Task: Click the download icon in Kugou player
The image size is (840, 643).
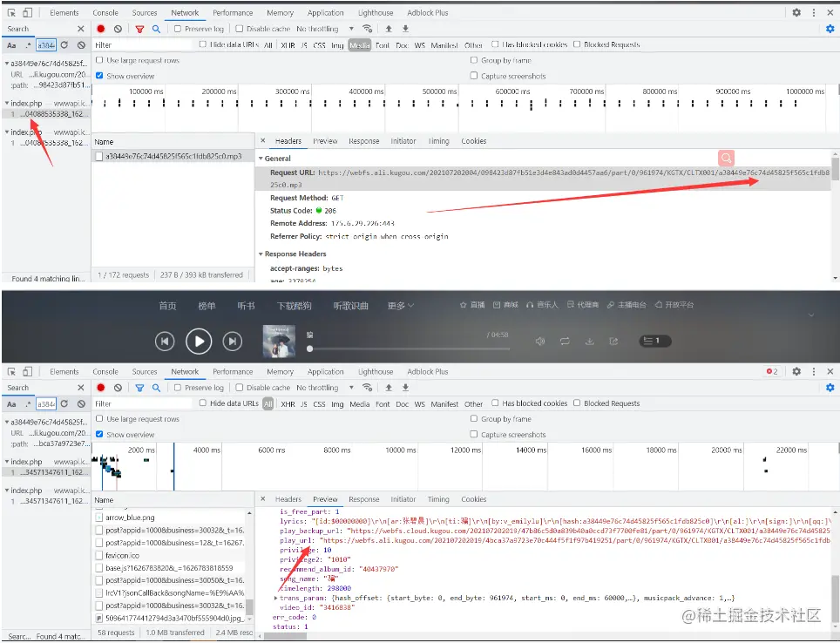Action: [x=589, y=342]
